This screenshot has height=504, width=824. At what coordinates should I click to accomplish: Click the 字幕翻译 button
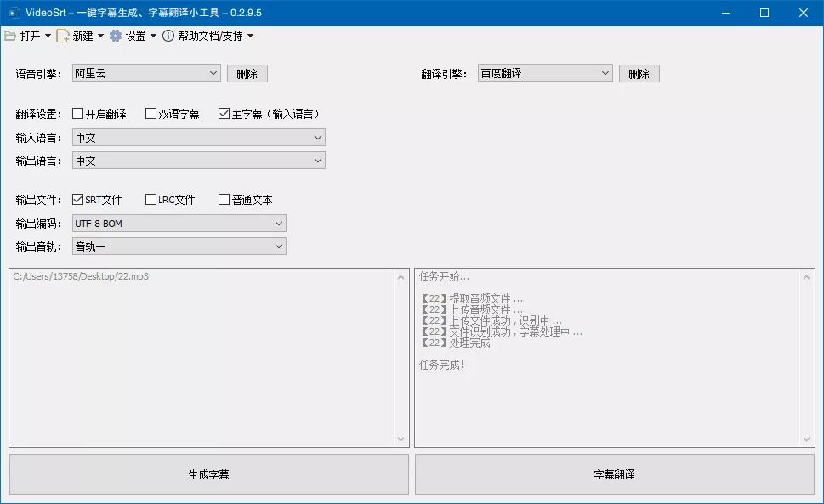point(613,473)
